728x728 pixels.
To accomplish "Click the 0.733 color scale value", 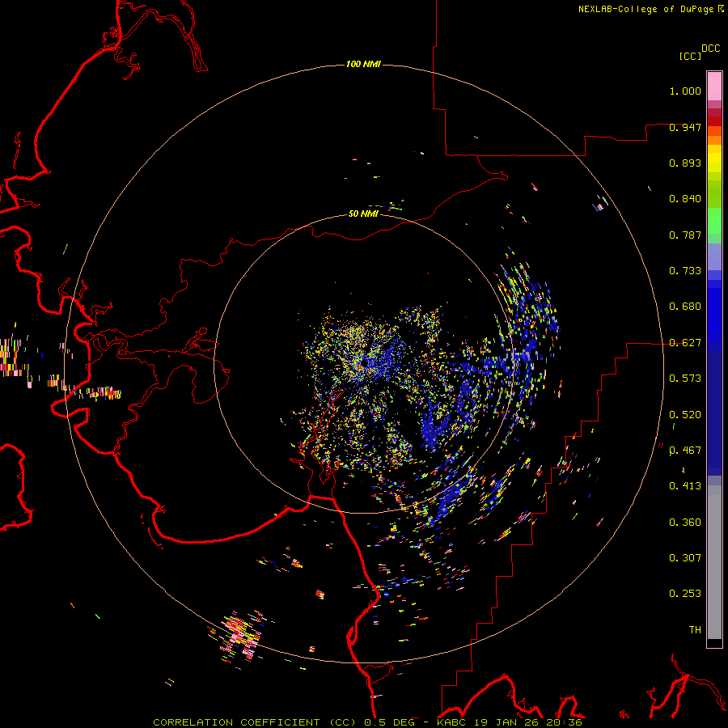I will [685, 271].
